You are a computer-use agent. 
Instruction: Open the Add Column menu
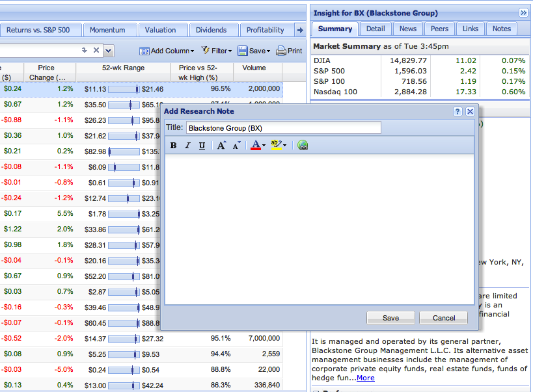(x=167, y=51)
